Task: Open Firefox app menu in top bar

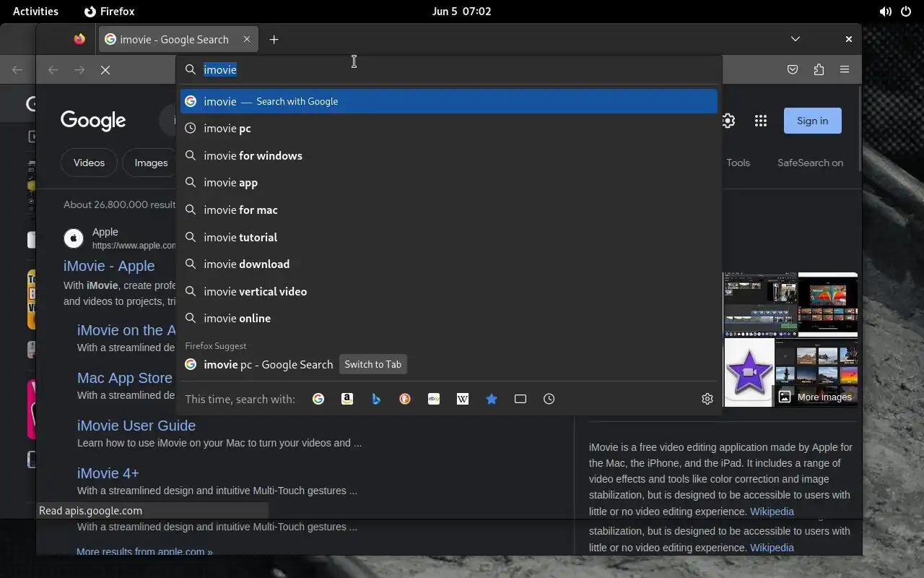Action: 109,12
